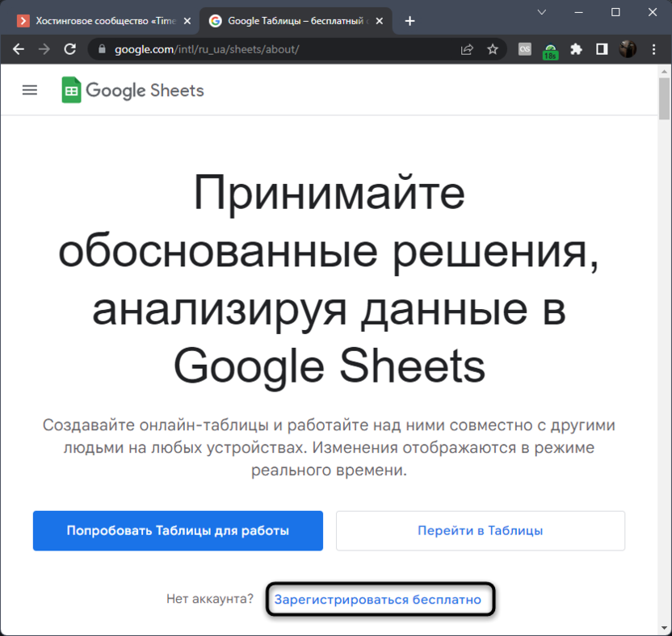Image resolution: width=672 pixels, height=636 pixels.
Task: Close the Хостинговое сообщество tab
Action: [x=187, y=20]
